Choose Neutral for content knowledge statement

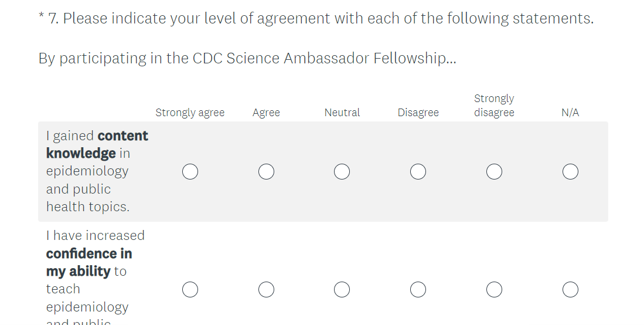pyautogui.click(x=342, y=172)
